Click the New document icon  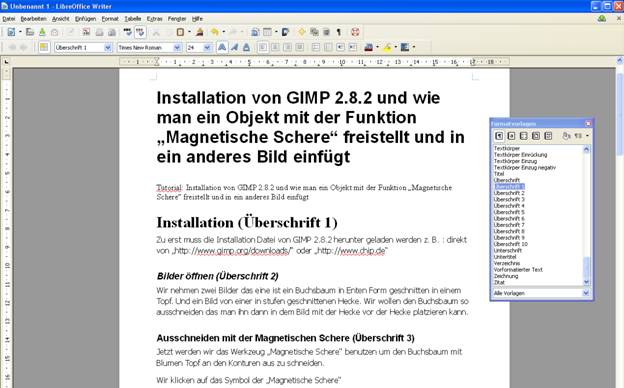[11, 32]
